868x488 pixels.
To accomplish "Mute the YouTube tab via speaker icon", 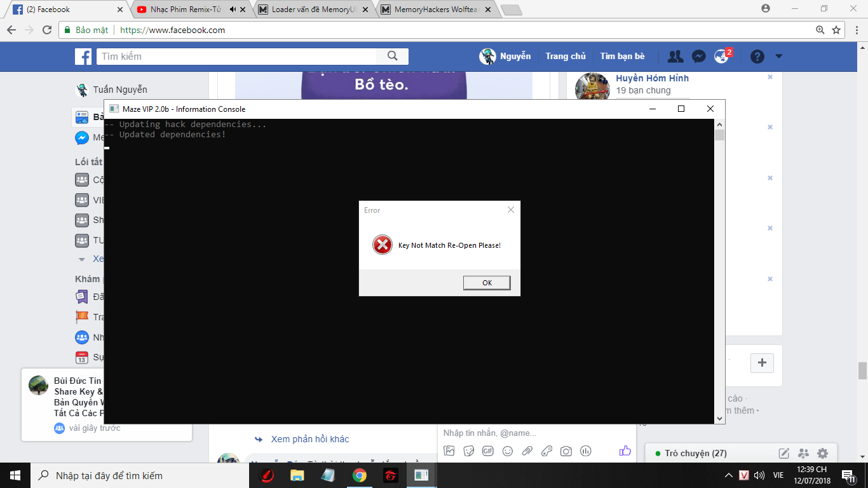I will click(233, 10).
